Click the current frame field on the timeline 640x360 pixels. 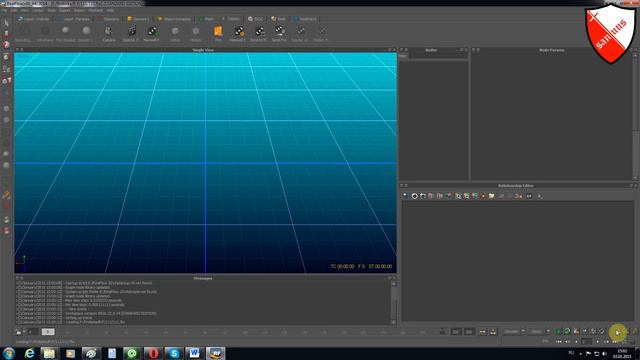click(48, 332)
